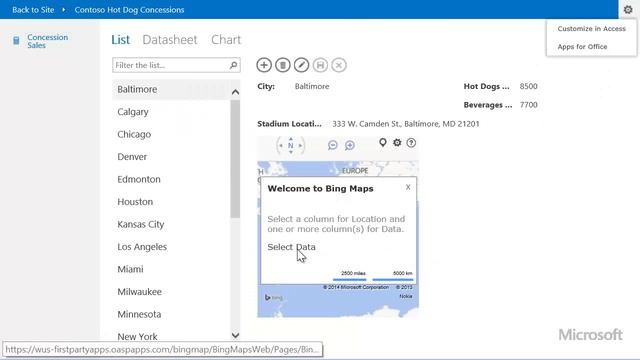Click the Select Data link
The width and height of the screenshot is (640, 360).
[291, 247]
